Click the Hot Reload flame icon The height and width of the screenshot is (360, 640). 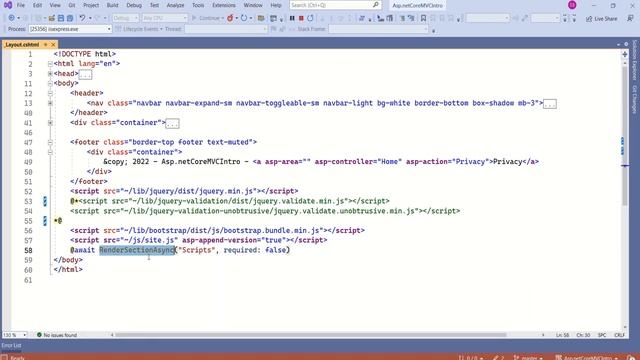(230, 18)
